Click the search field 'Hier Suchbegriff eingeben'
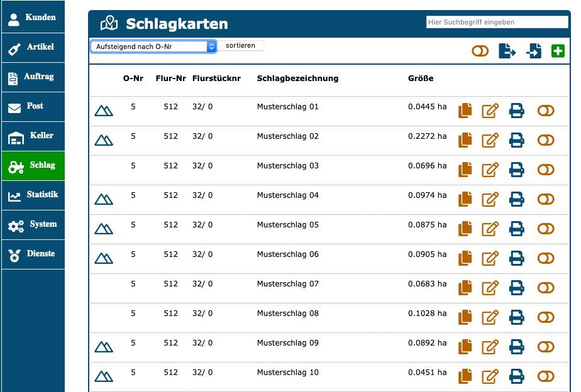 point(488,22)
